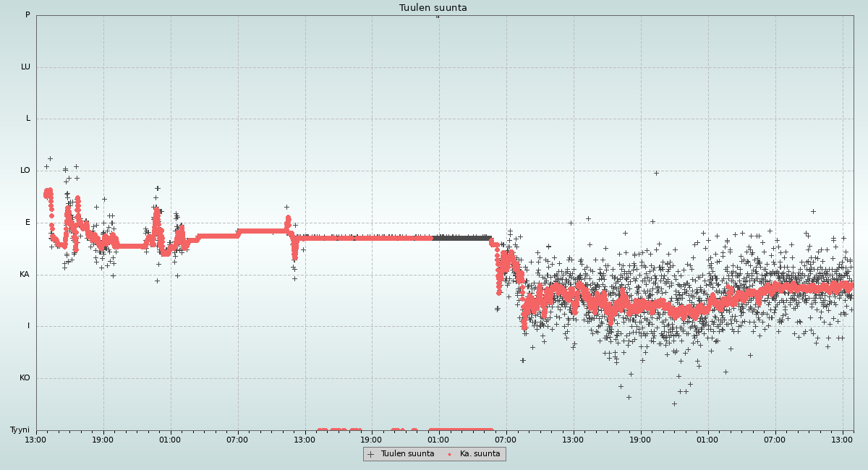The image size is (868, 470).
Task: Select the LU y-axis label
Action: tap(25, 67)
